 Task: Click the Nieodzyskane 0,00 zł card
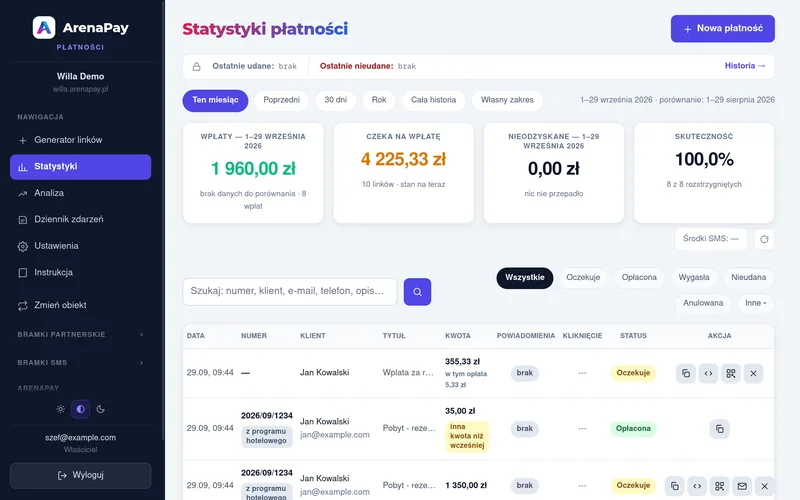tap(554, 173)
